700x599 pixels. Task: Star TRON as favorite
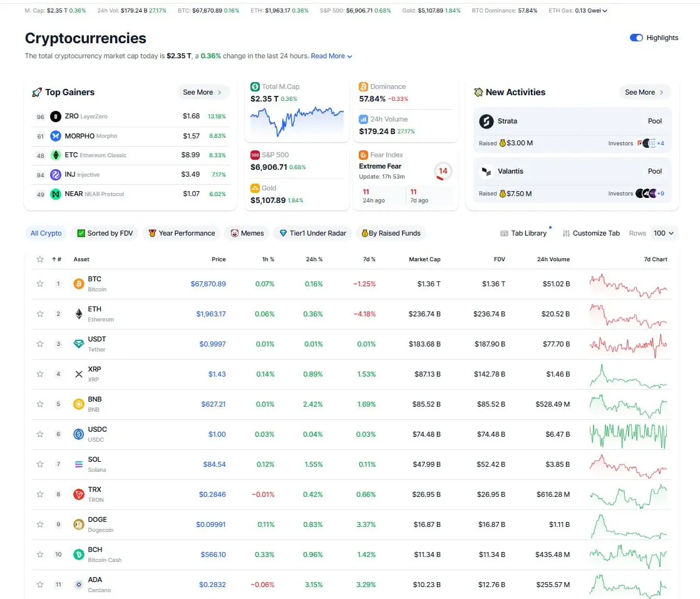click(40, 494)
